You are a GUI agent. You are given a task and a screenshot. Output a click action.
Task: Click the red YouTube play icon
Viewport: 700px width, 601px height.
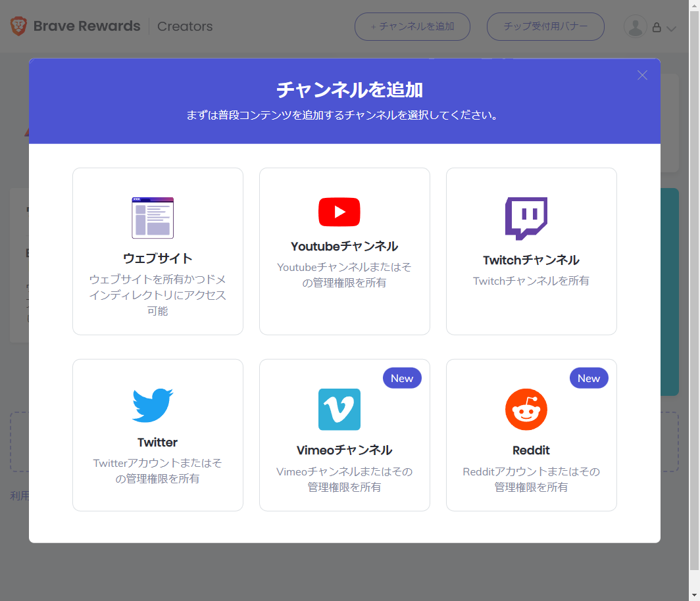click(x=339, y=212)
